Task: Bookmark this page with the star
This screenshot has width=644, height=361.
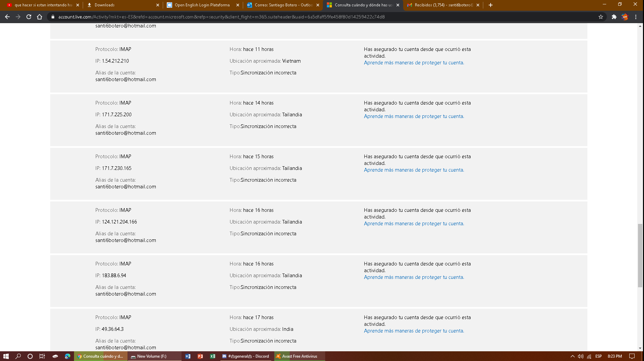Action: 601,17
